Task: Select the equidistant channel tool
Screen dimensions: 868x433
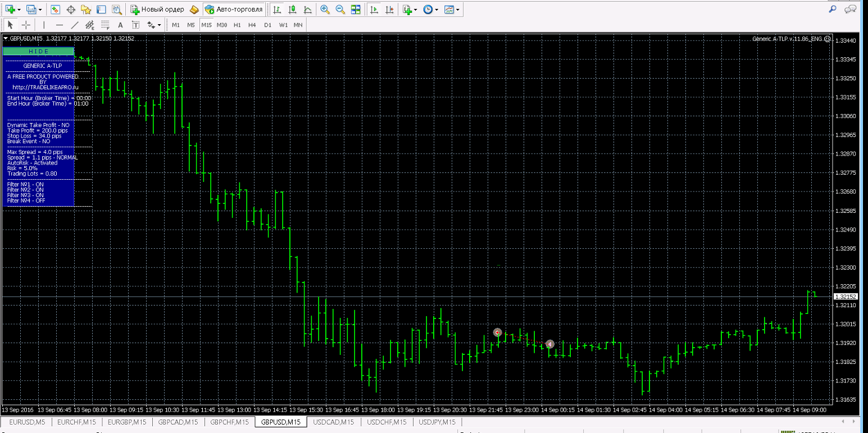Action: pyautogui.click(x=89, y=25)
